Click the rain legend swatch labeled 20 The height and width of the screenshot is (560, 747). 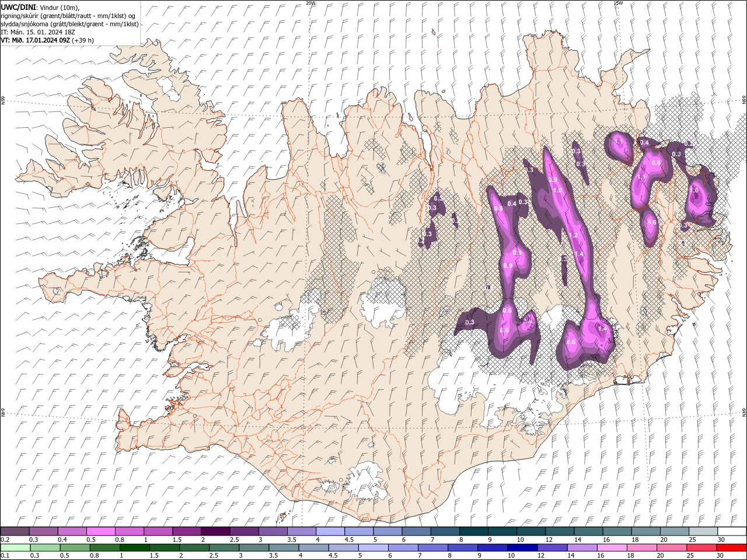point(672,548)
